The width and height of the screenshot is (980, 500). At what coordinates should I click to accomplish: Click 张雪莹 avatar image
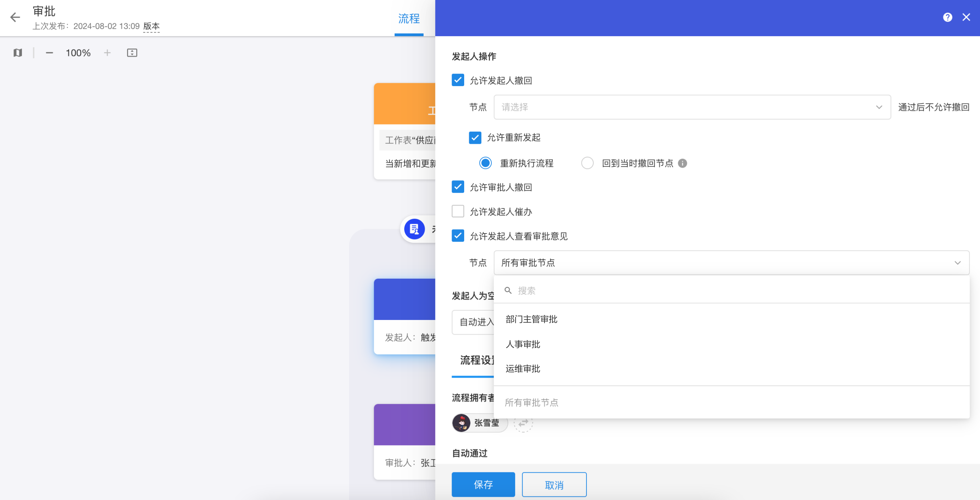coord(462,423)
